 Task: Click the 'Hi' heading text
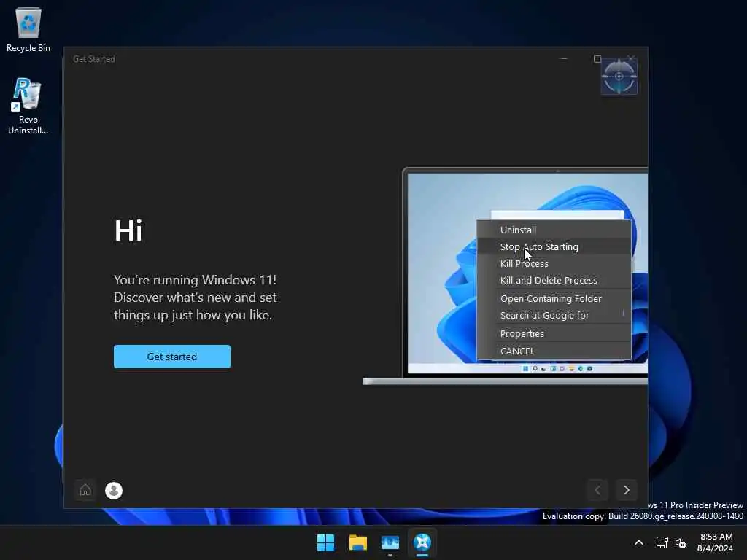point(128,230)
